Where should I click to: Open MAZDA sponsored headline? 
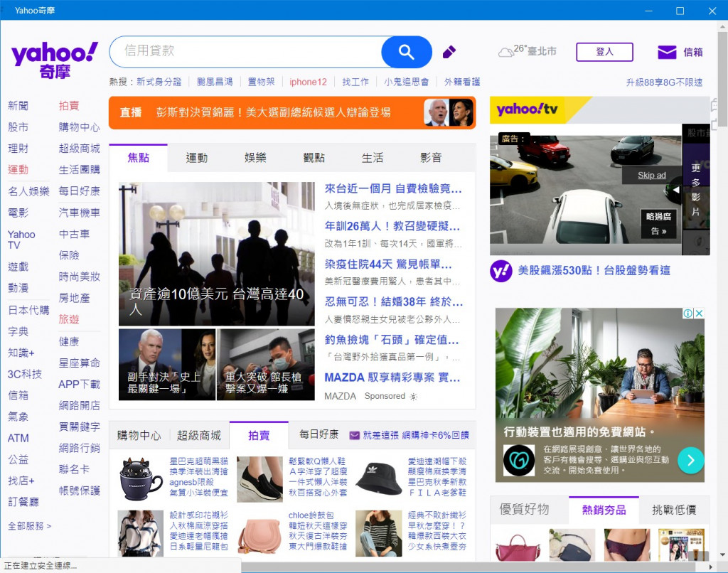392,377
